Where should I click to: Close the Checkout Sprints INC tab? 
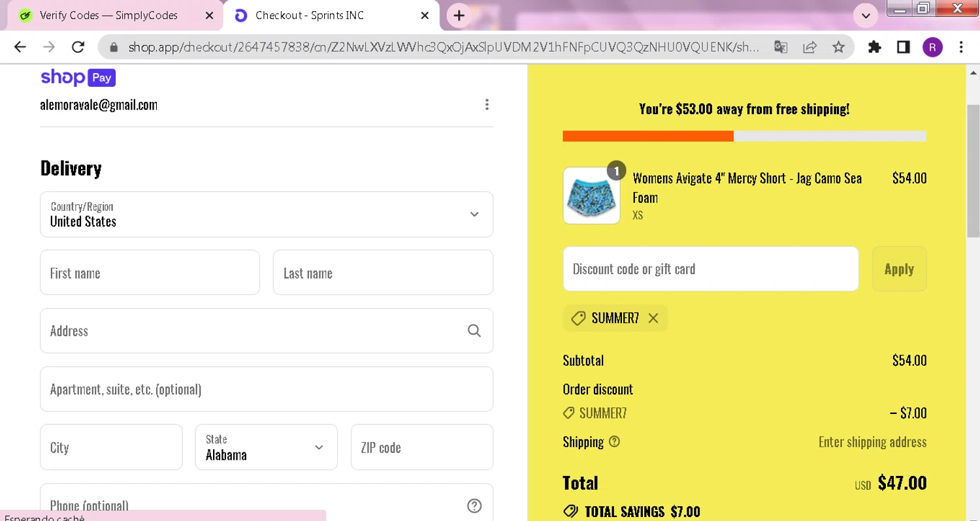pos(425,16)
